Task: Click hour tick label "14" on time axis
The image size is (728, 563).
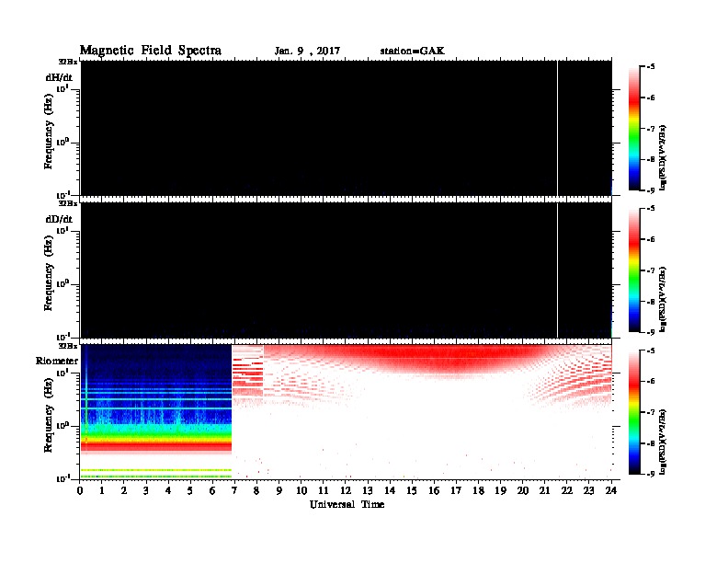Action: coord(390,491)
